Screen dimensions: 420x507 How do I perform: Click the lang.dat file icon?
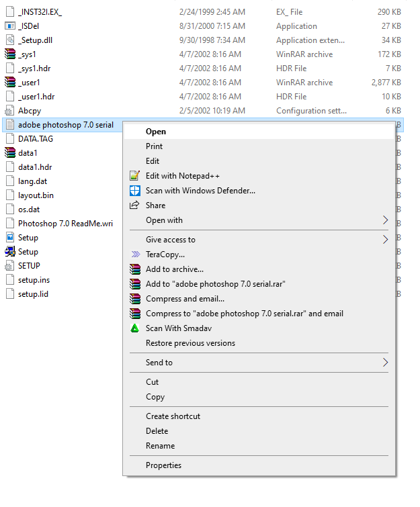(x=10, y=181)
